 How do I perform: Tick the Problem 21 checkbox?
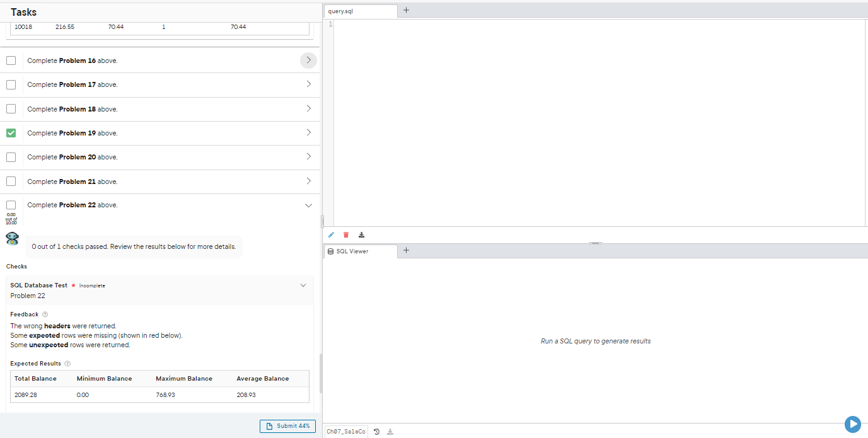(x=11, y=182)
